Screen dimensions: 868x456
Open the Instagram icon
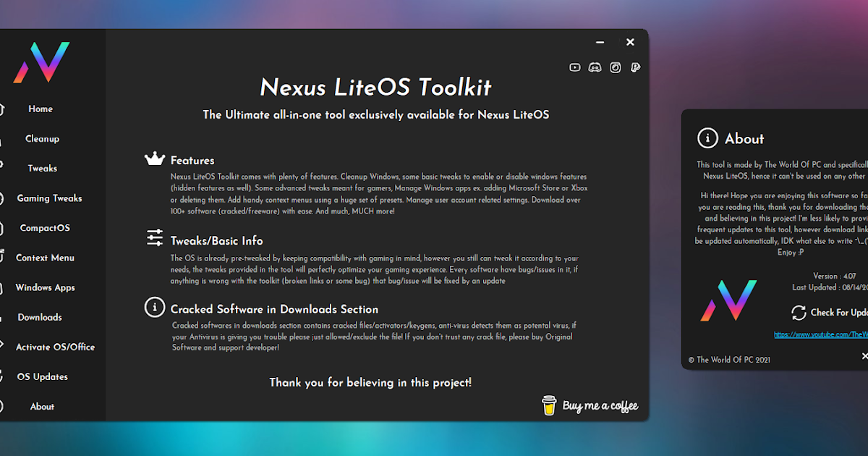[615, 67]
